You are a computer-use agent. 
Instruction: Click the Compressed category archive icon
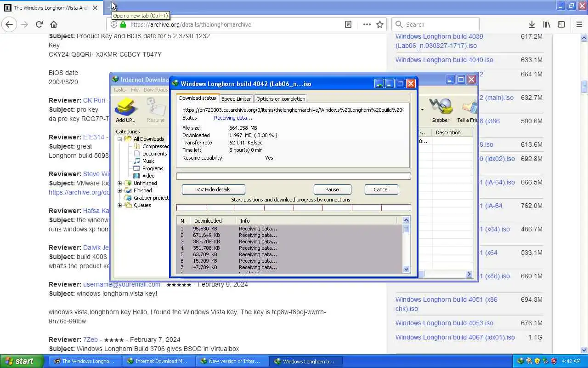coord(136,146)
